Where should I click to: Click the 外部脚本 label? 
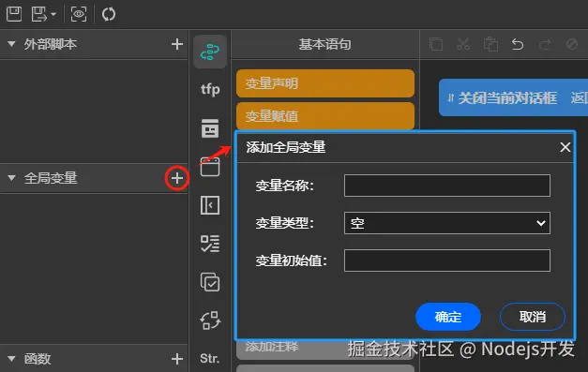51,44
